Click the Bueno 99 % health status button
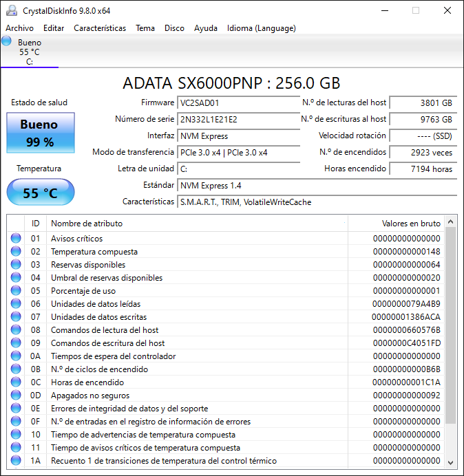Screen dimensions: 464x476 40,133
